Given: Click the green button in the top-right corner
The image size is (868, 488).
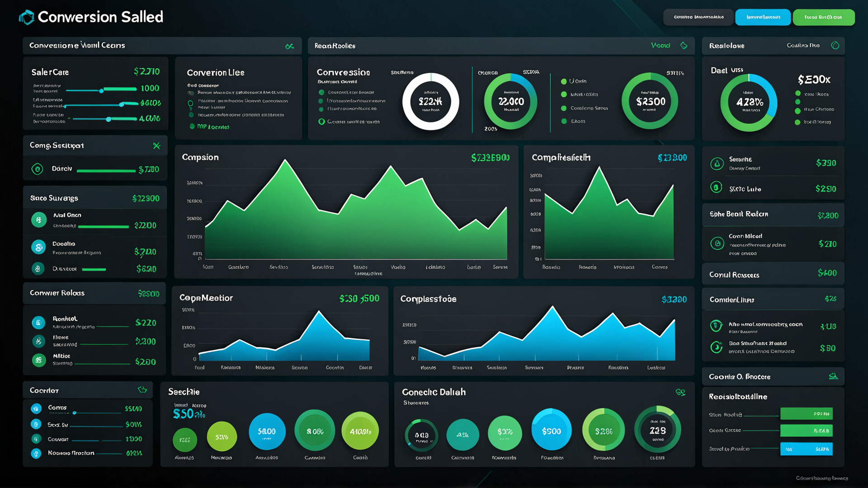Looking at the screenshot, I should click(x=824, y=17).
